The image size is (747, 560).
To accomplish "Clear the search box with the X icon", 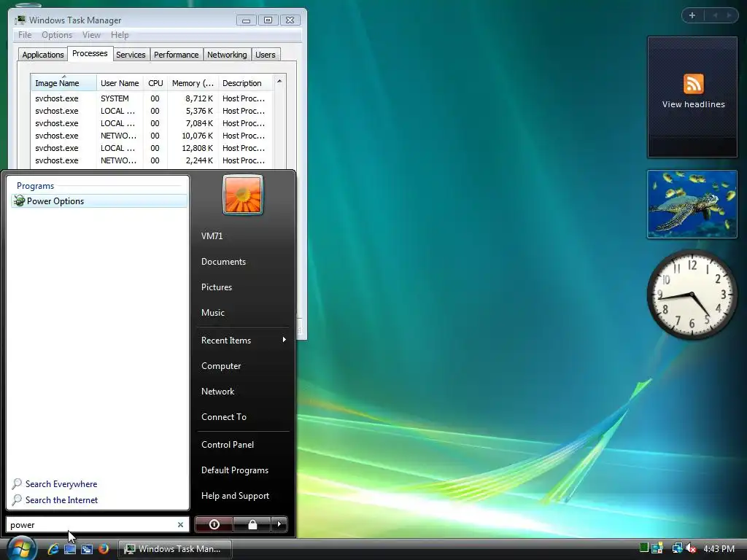I will point(181,525).
